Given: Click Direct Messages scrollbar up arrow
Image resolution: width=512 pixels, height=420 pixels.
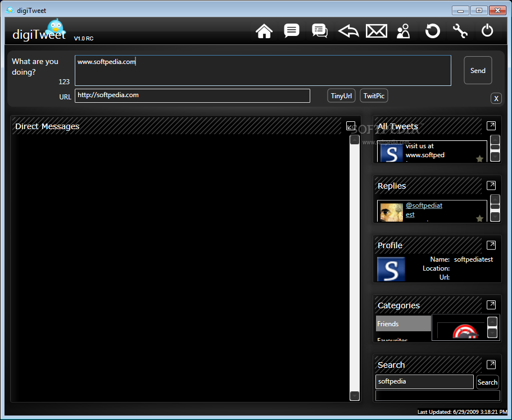Looking at the screenshot, I should pos(355,140).
